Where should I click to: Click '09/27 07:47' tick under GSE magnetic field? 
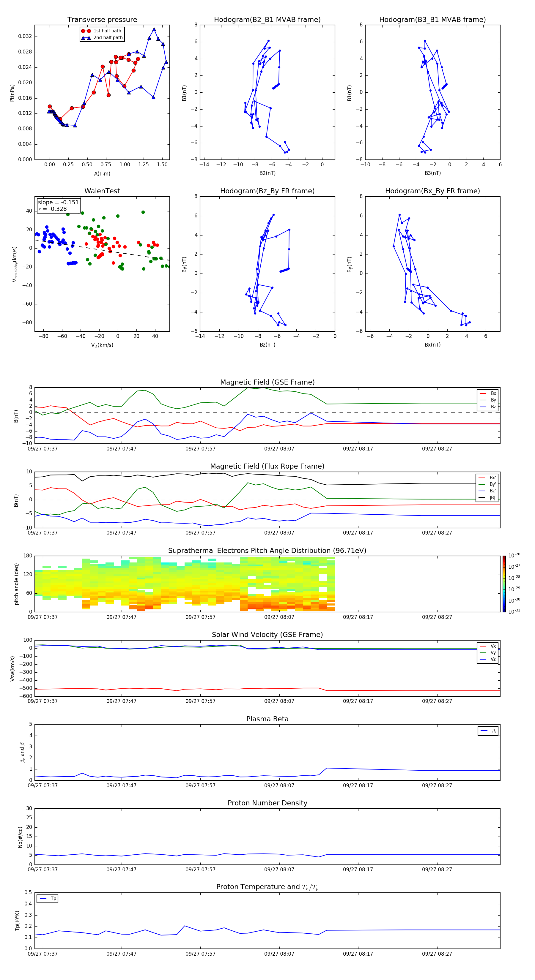tap(122, 449)
